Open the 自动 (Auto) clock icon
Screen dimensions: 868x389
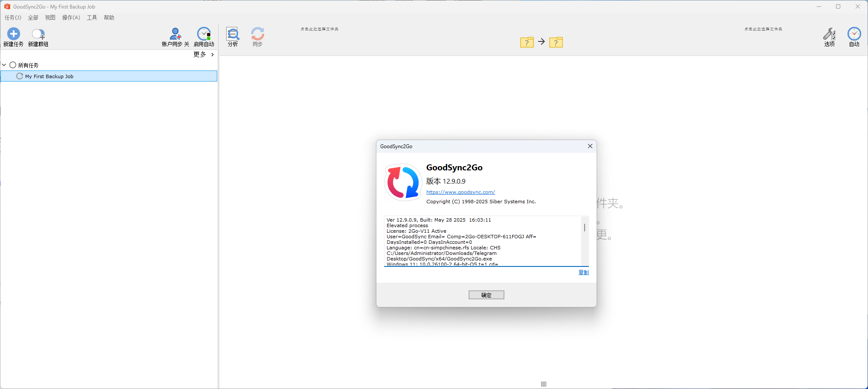[x=854, y=37]
